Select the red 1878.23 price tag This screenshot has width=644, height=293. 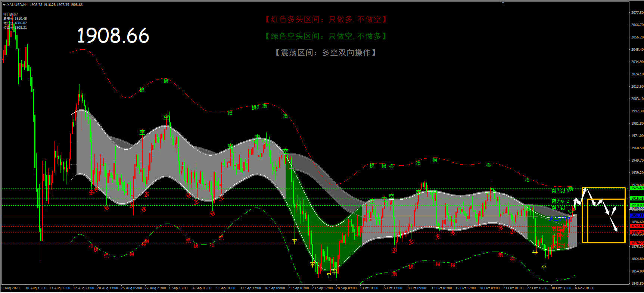point(637,243)
